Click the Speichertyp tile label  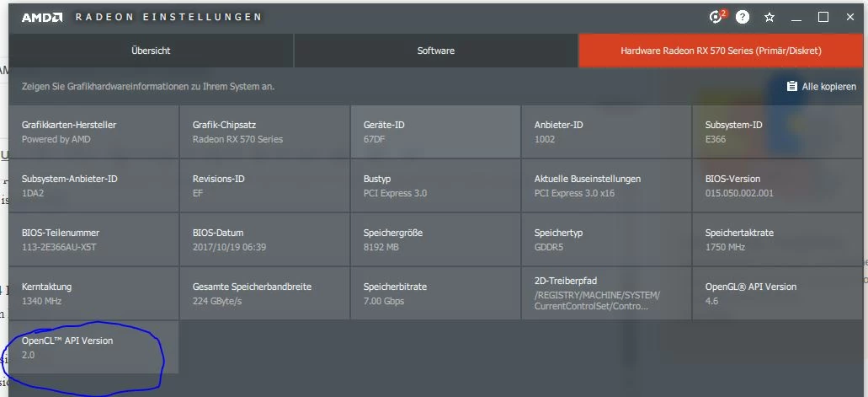point(558,233)
